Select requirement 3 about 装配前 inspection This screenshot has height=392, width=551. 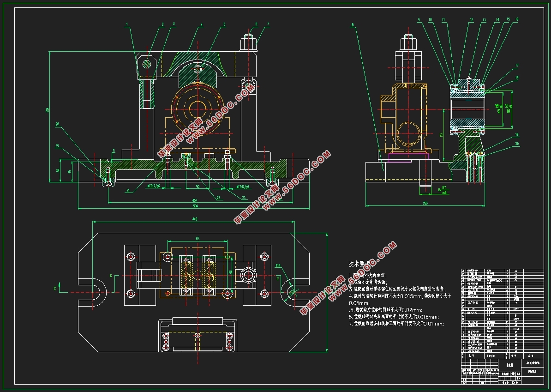[397, 289]
